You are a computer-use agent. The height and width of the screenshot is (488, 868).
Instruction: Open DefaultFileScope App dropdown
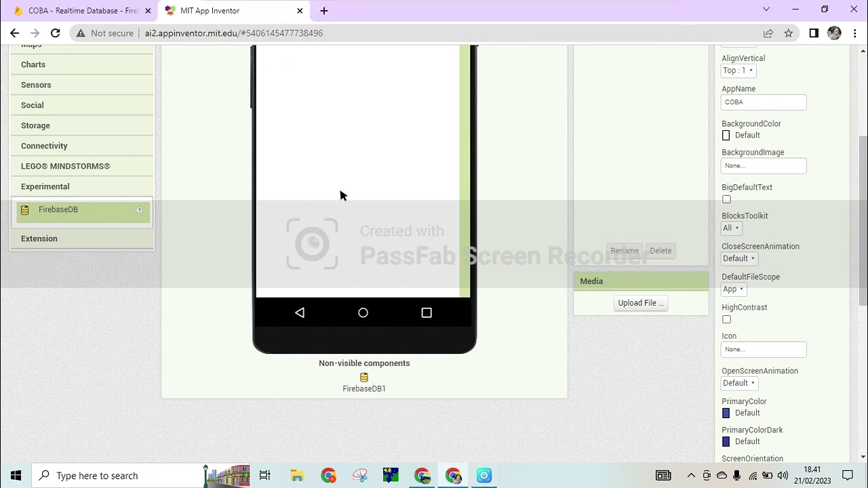pos(733,289)
